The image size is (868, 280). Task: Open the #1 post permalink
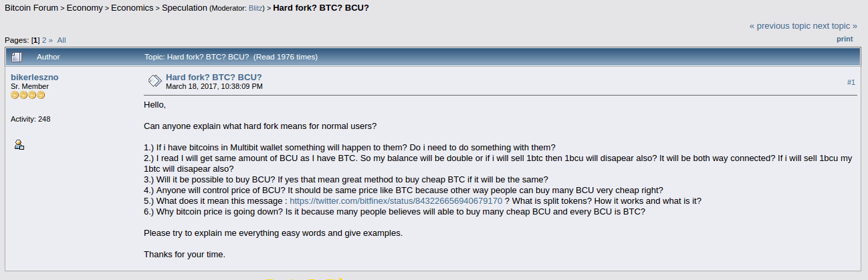coord(851,82)
